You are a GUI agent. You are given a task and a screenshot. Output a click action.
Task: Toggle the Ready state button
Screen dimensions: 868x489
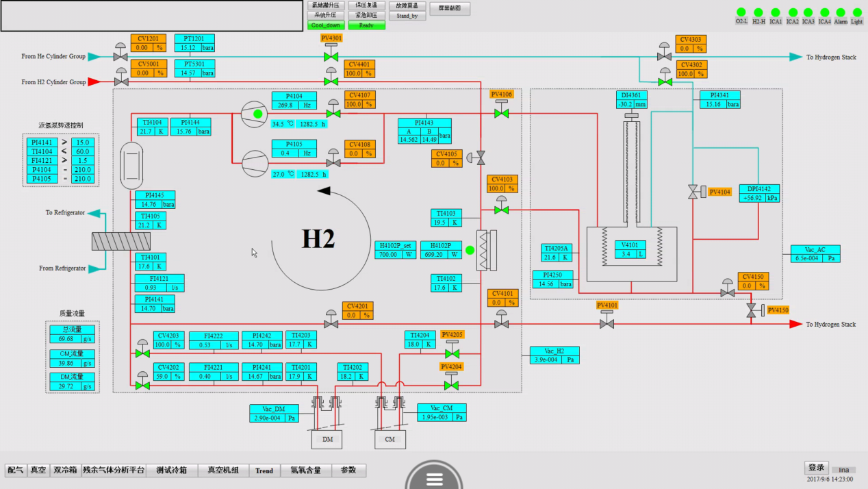(366, 25)
